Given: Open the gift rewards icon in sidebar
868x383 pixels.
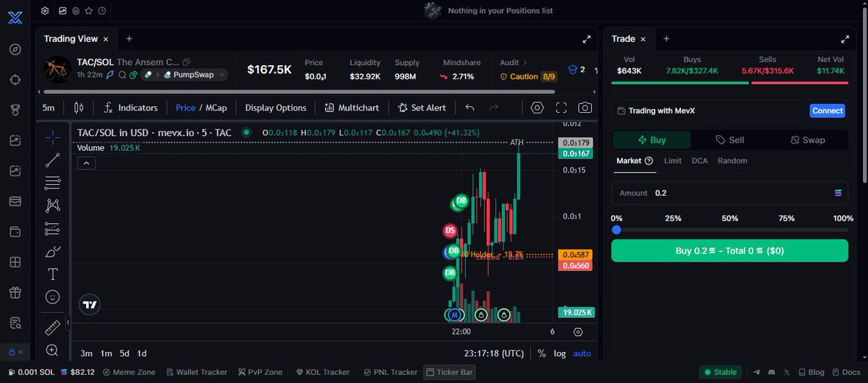Looking at the screenshot, I should pyautogui.click(x=15, y=293).
